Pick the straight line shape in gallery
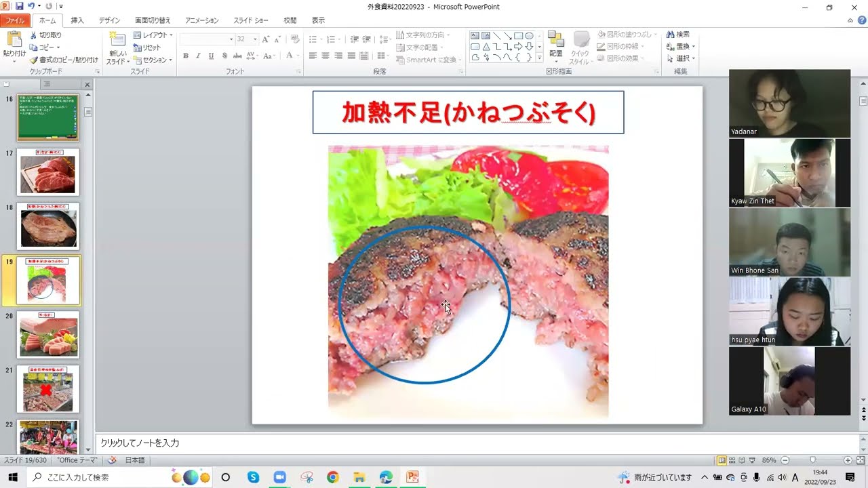Viewport: 868px width, 488px height. [x=497, y=36]
